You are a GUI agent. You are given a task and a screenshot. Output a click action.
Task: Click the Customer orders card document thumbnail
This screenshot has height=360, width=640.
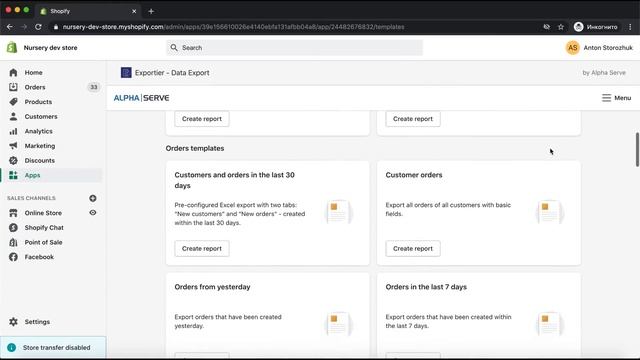click(x=549, y=212)
